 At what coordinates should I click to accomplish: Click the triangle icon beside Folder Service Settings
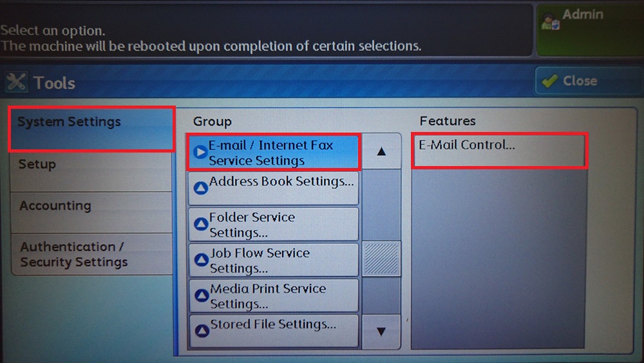click(200, 224)
